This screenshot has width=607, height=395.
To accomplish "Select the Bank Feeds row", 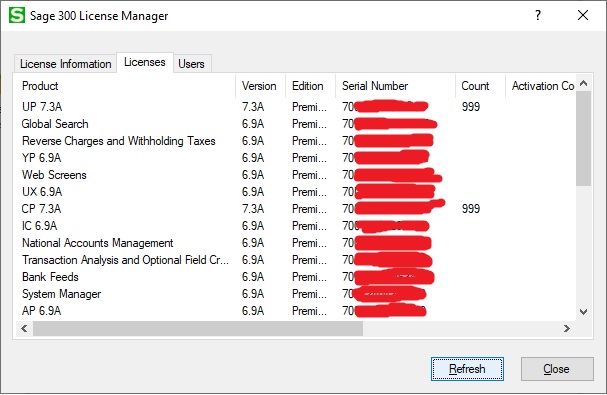I will [296, 277].
